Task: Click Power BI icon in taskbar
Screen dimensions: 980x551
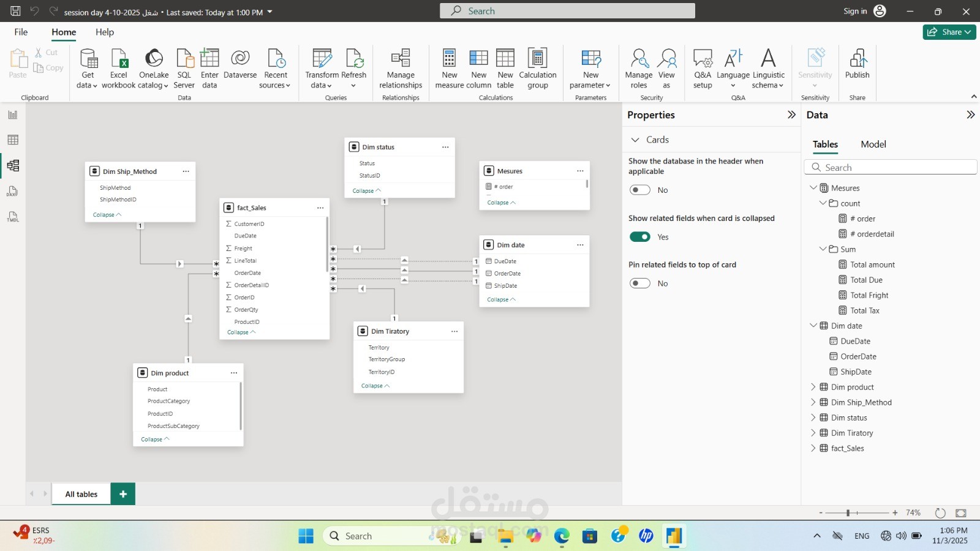Action: [674, 536]
